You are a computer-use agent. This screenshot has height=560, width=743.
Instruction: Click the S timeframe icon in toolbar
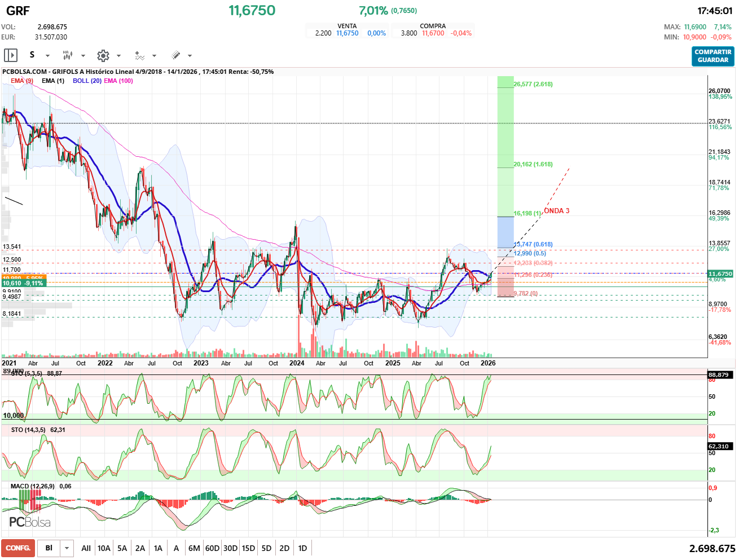point(32,55)
